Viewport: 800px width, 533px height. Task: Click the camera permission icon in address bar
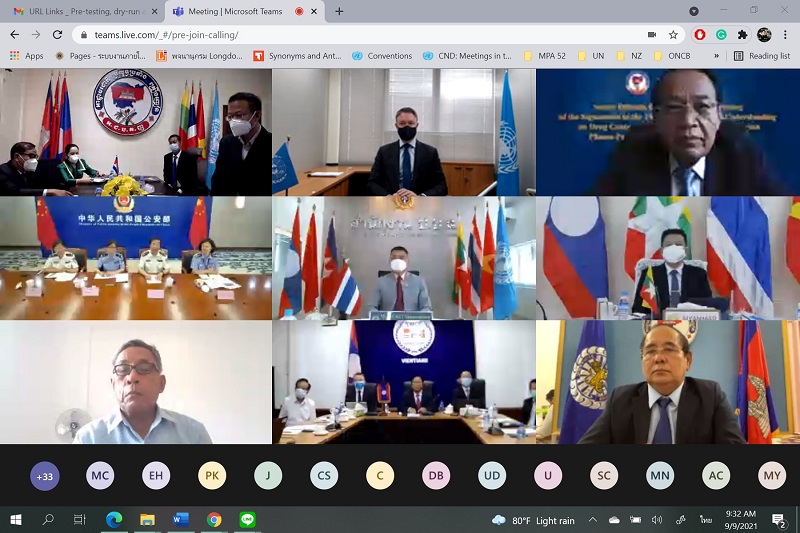pyautogui.click(x=652, y=34)
